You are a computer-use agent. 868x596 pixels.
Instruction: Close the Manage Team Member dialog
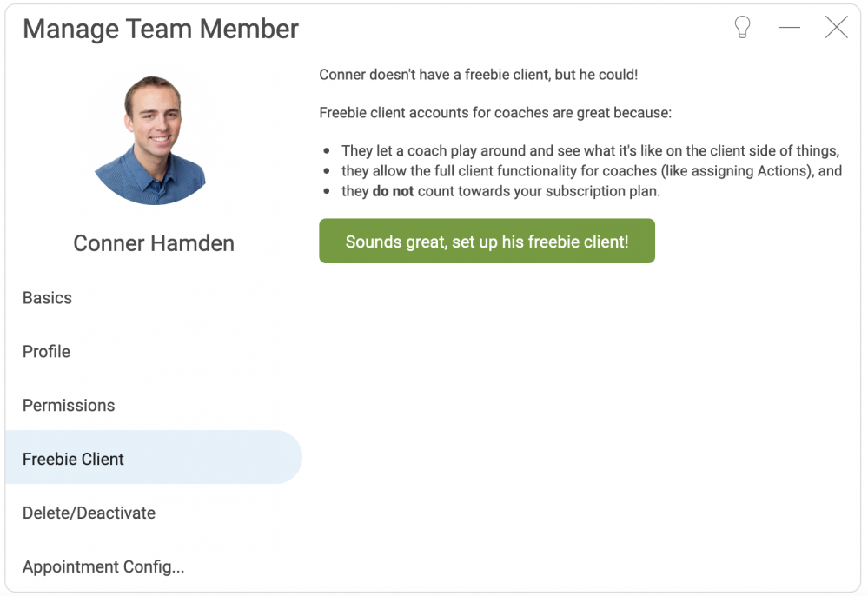(836, 27)
